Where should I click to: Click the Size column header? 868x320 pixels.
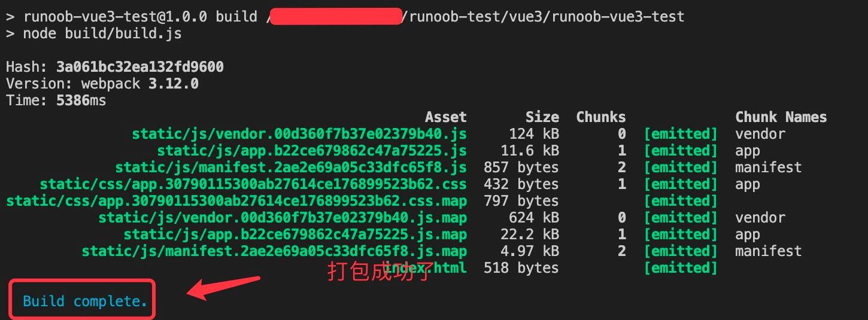542,117
